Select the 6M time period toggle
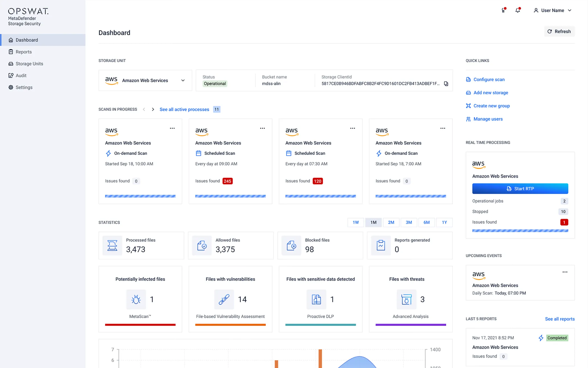 click(427, 222)
